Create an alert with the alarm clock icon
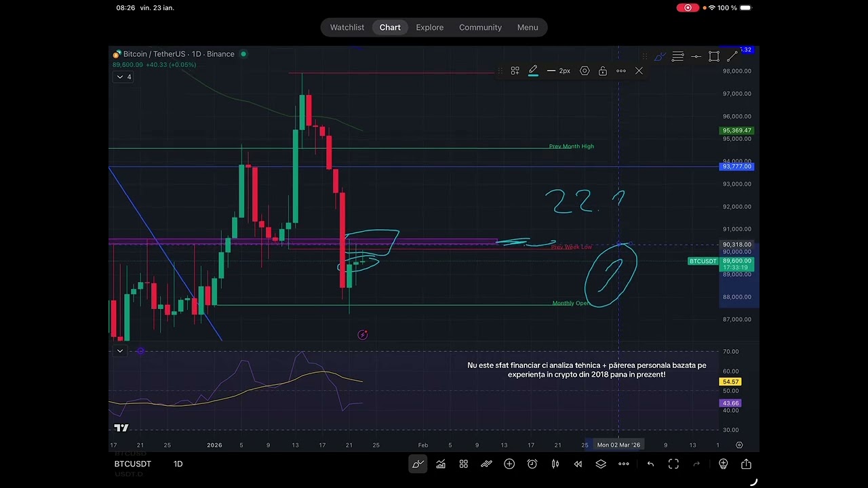Viewport: 868px width, 488px height. 532,464
